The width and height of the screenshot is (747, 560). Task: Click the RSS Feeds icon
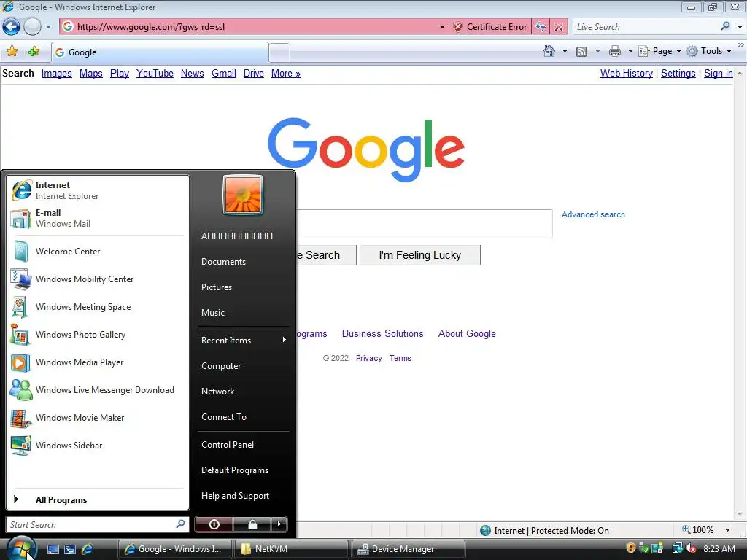click(581, 52)
